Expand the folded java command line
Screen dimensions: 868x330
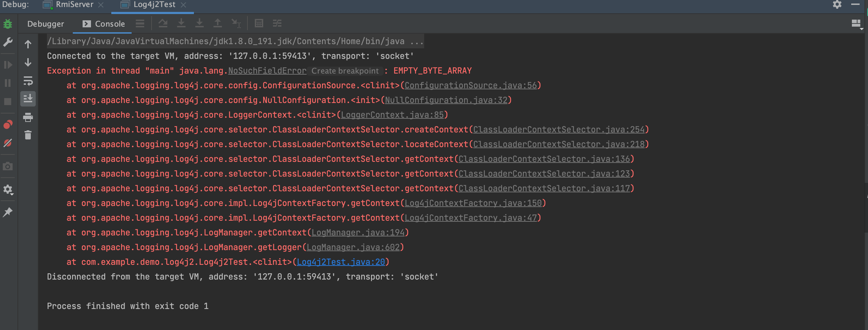[x=235, y=41]
